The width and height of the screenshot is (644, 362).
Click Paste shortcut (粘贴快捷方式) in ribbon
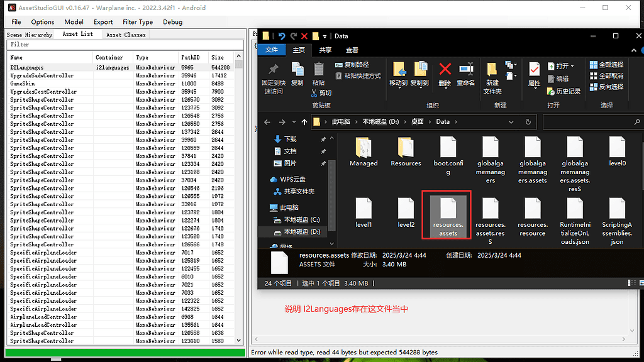[x=358, y=76]
